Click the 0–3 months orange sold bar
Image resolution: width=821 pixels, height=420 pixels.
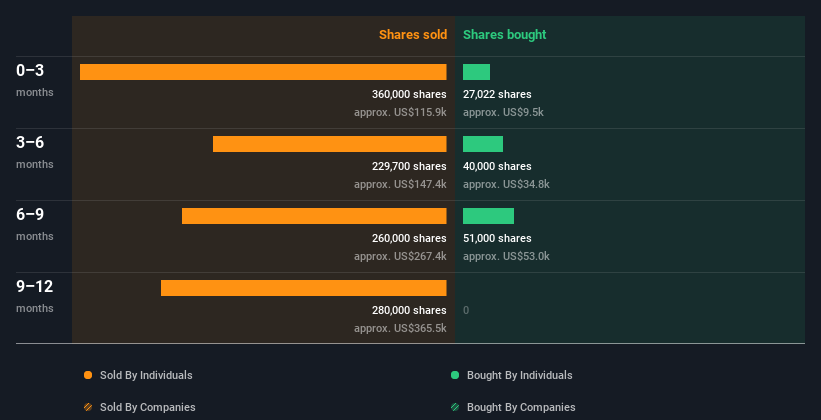click(x=263, y=72)
